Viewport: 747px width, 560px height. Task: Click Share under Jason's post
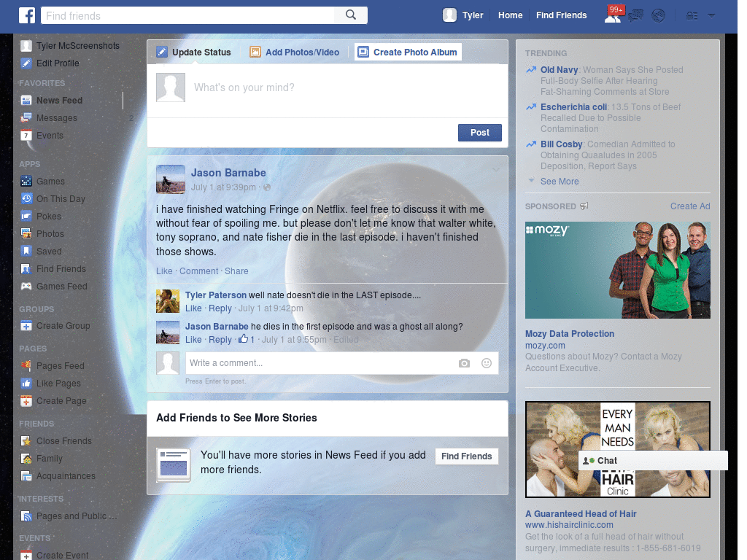tap(236, 271)
